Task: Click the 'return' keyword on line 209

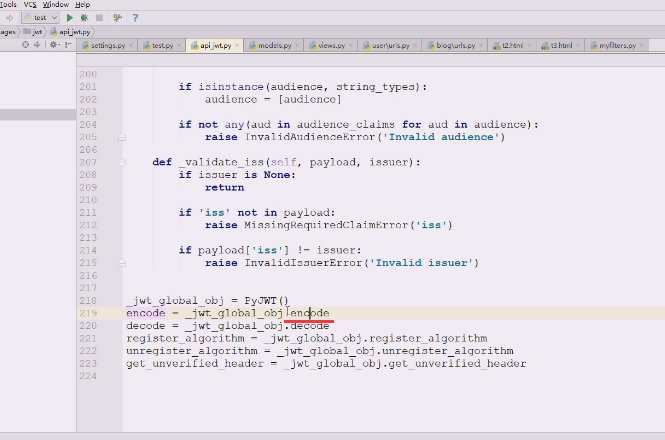Action: click(x=224, y=188)
